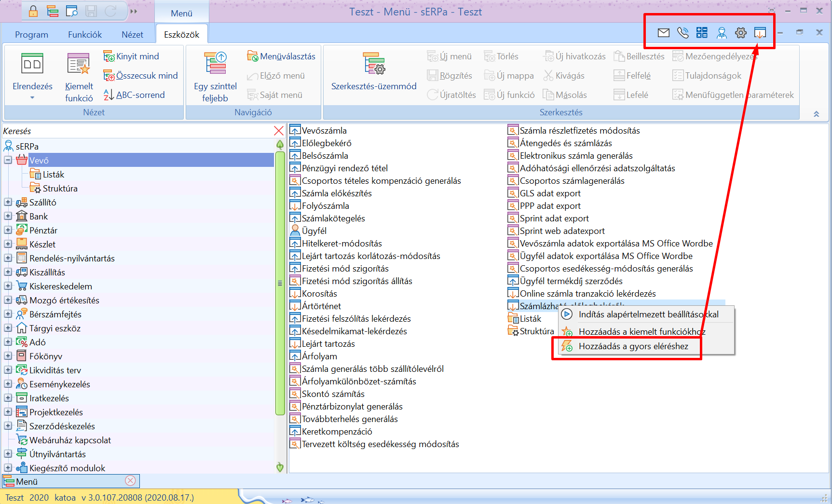Image resolution: width=832 pixels, height=504 pixels.
Task: Open the Elrendezés layout button
Action: click(x=32, y=76)
